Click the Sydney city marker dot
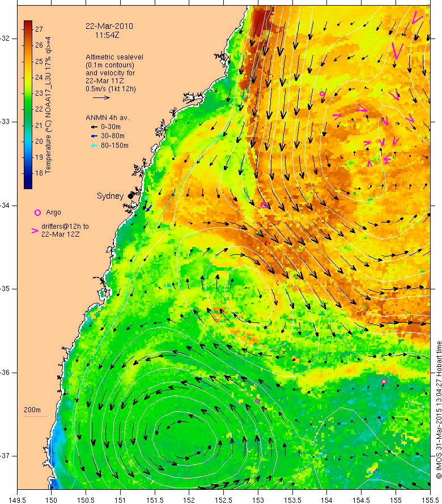Screen dimensions: 442x504 pyautogui.click(x=130, y=196)
